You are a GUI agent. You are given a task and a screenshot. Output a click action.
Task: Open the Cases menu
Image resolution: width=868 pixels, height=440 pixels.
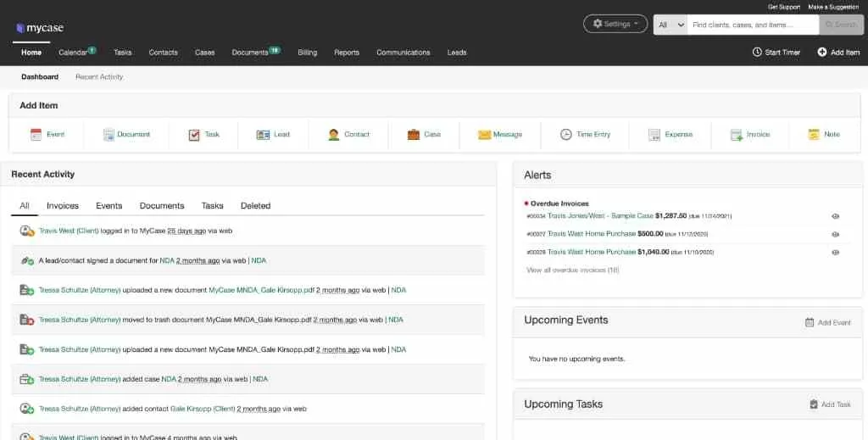[205, 52]
